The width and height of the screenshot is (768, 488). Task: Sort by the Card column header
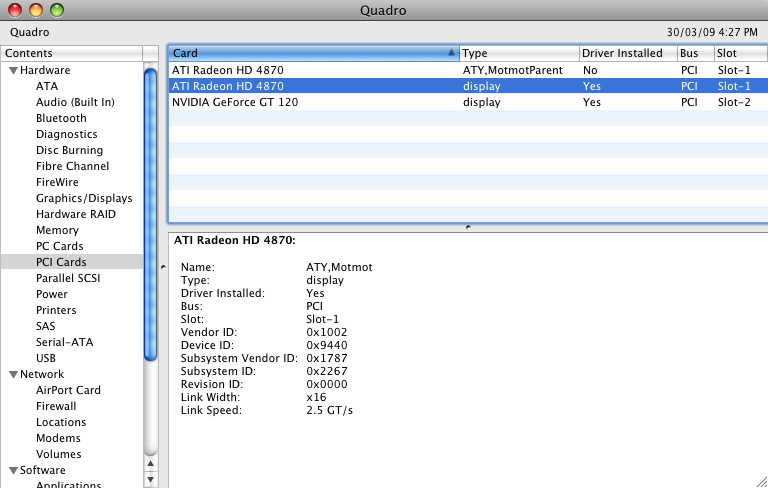313,53
